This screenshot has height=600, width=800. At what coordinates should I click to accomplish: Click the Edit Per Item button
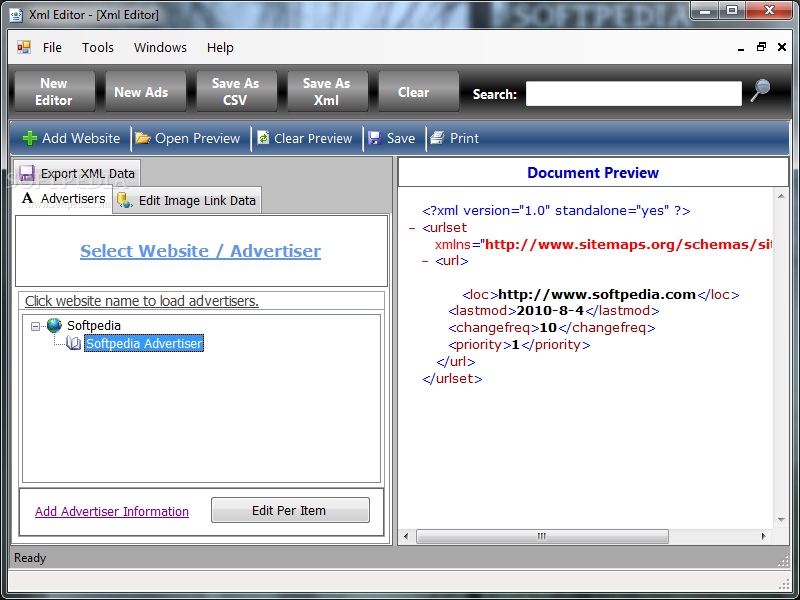coord(290,510)
